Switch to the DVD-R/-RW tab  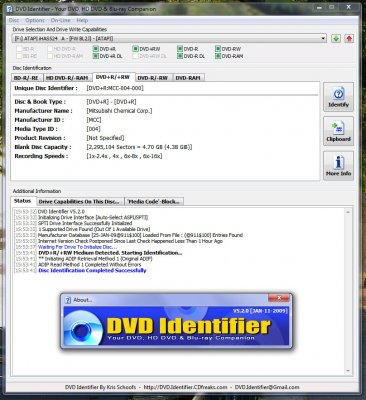tap(153, 78)
